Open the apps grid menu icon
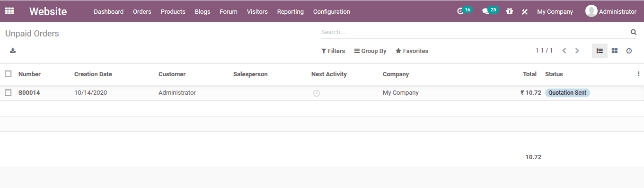 point(9,11)
